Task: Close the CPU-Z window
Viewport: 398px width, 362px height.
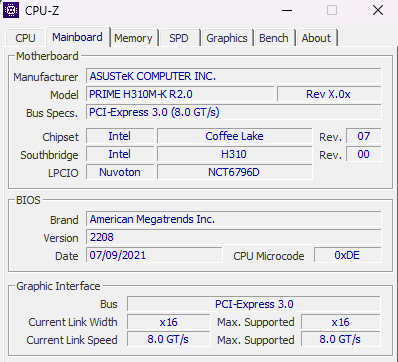Action: 378,10
